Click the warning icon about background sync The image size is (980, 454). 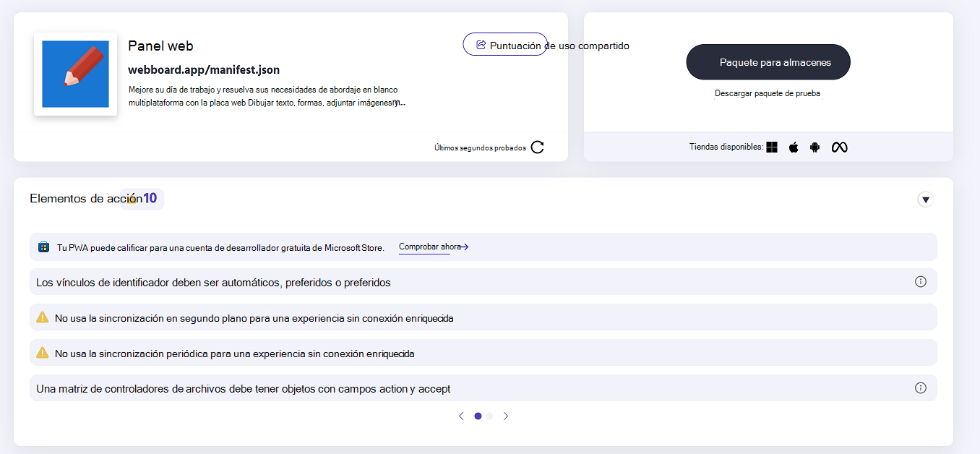41,317
